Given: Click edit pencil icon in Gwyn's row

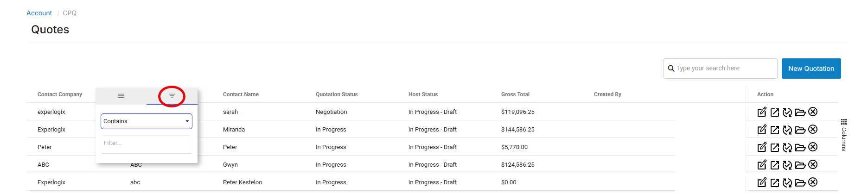Looking at the screenshot, I should coord(762,165).
